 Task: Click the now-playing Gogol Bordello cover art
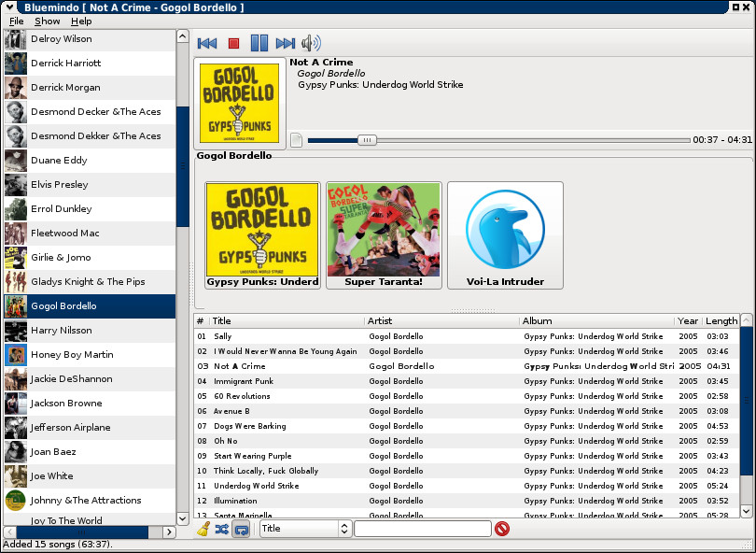(x=240, y=104)
